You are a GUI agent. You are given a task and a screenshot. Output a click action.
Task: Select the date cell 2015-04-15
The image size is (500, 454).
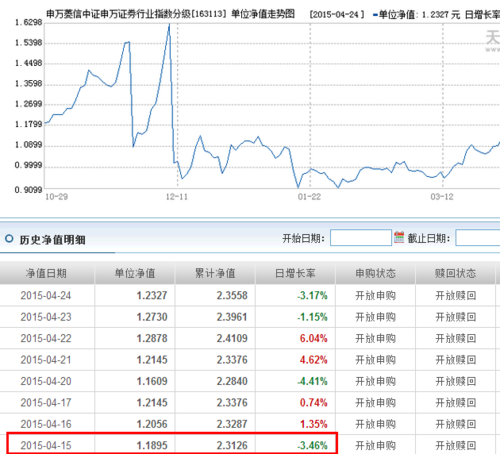coord(46,445)
